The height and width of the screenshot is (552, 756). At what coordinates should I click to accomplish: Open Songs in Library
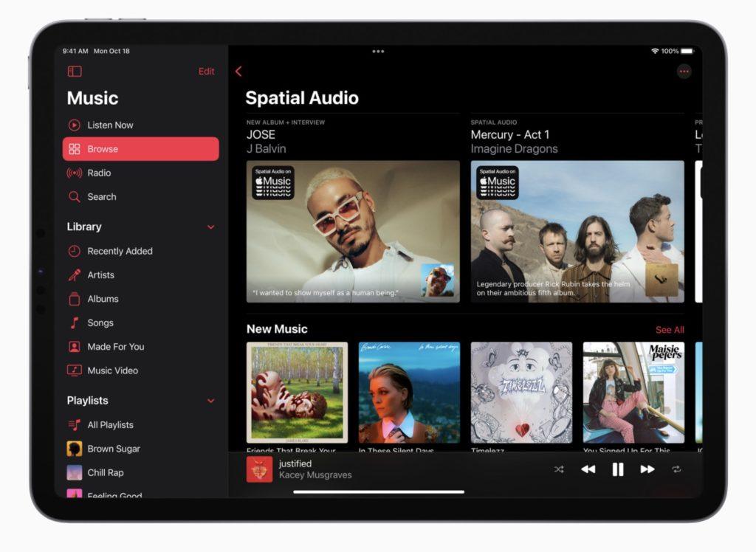pyautogui.click(x=141, y=322)
